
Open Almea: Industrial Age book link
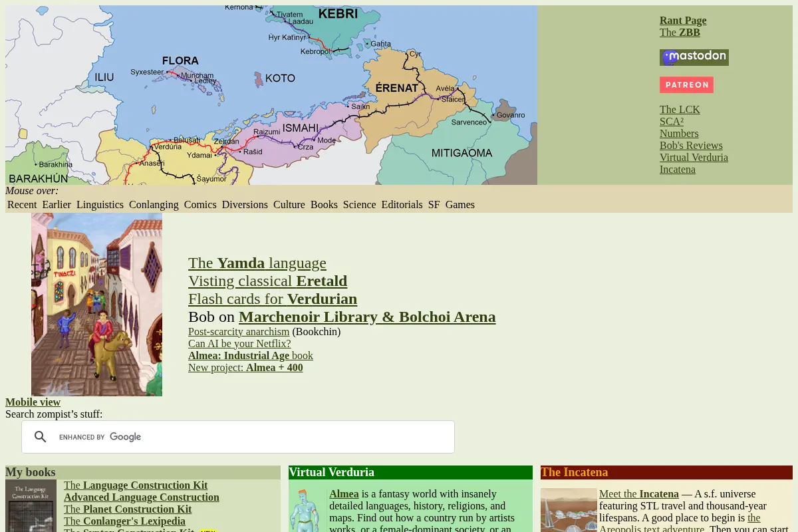click(251, 356)
